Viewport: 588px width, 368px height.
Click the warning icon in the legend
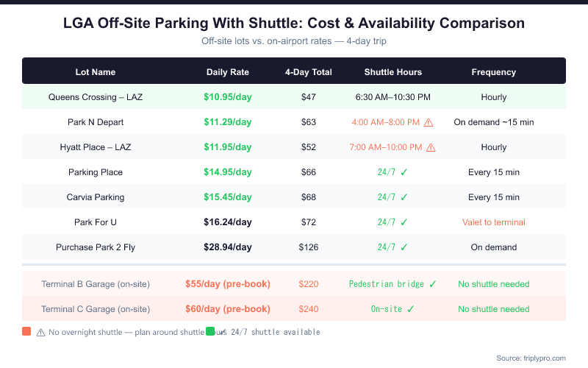40,332
